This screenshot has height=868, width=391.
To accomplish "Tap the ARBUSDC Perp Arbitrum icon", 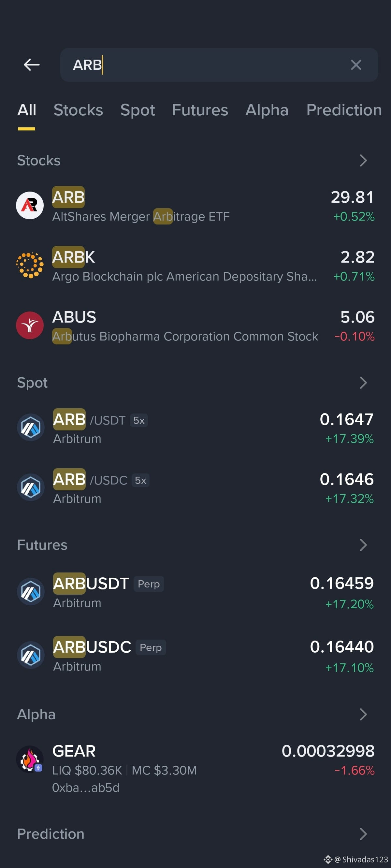I will point(31,655).
